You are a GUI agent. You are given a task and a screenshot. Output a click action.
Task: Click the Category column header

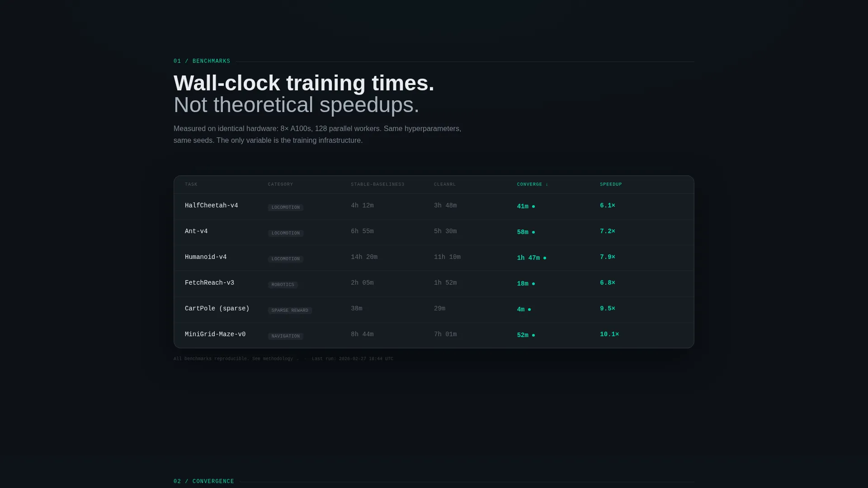[280, 184]
